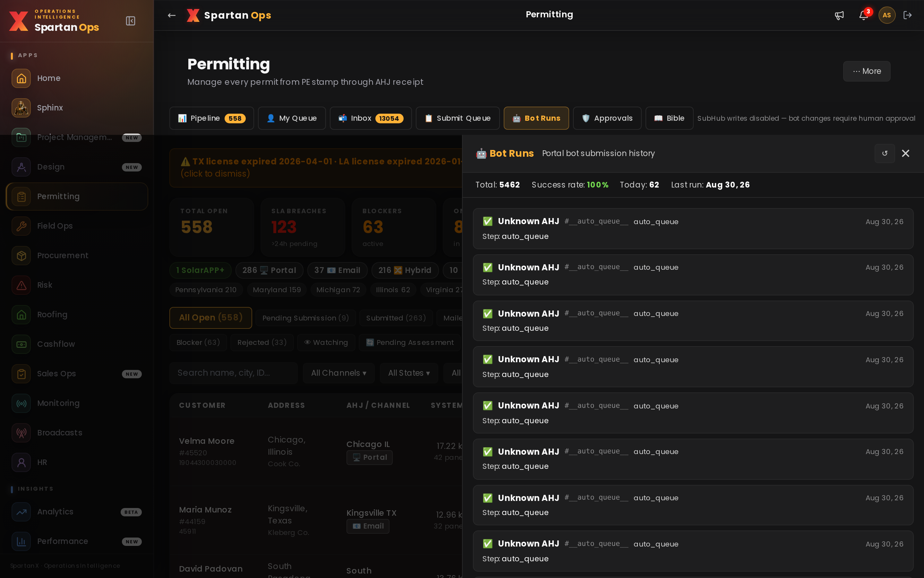Viewport: 924px width, 578px height.
Task: Open the Total Open 558 card
Action: pyautogui.click(x=211, y=227)
